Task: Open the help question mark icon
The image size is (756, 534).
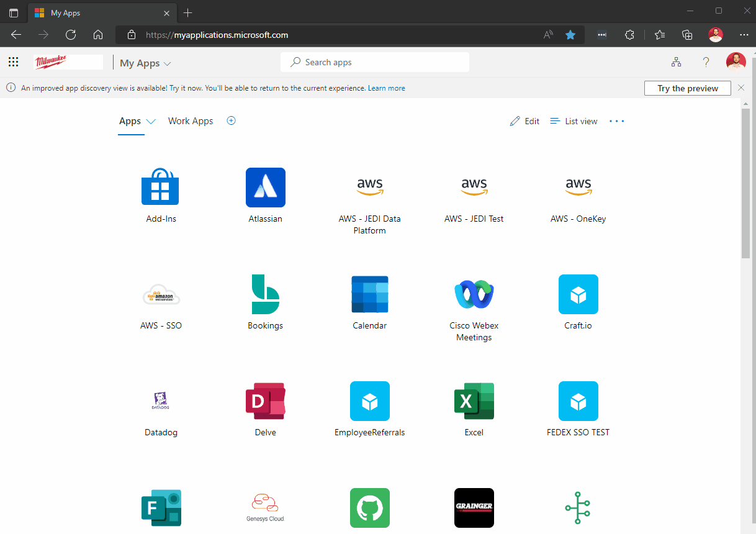Action: 706,62
